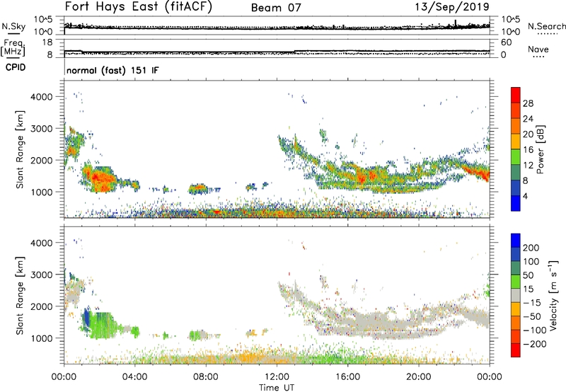Click the "16" power colorbar label
This screenshot has width=566, height=392.
click(x=528, y=150)
